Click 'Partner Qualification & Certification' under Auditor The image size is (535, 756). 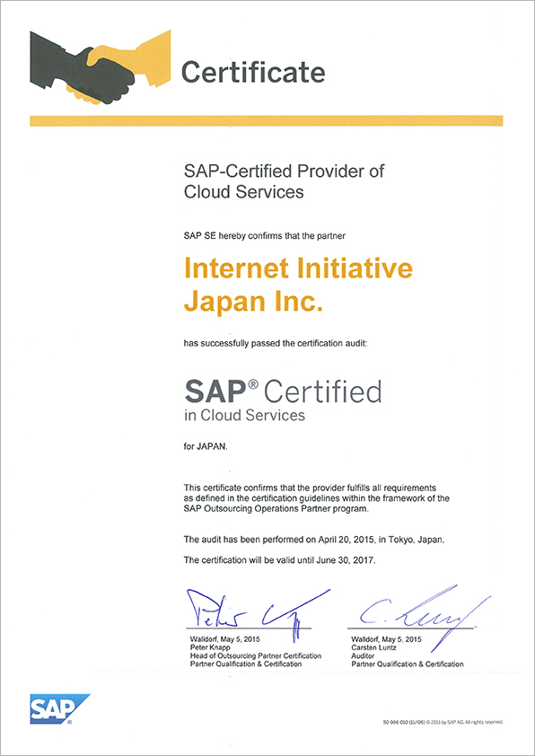click(408, 664)
